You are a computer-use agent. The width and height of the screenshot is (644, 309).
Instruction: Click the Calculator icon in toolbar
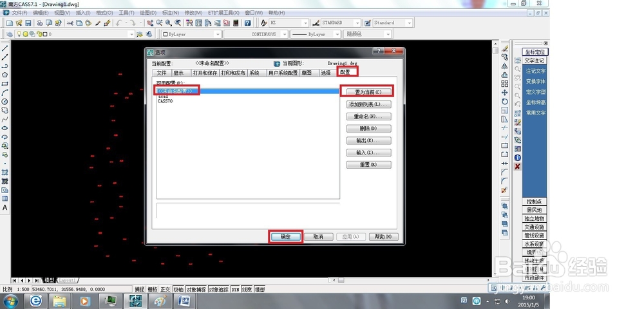236,23
